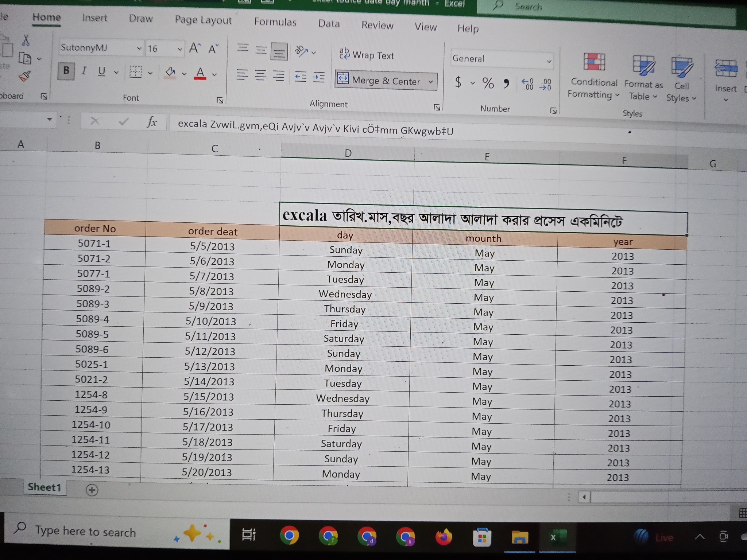Viewport: 747px width, 560px height.
Task: Click the Cut scissors icon
Action: pos(26,40)
